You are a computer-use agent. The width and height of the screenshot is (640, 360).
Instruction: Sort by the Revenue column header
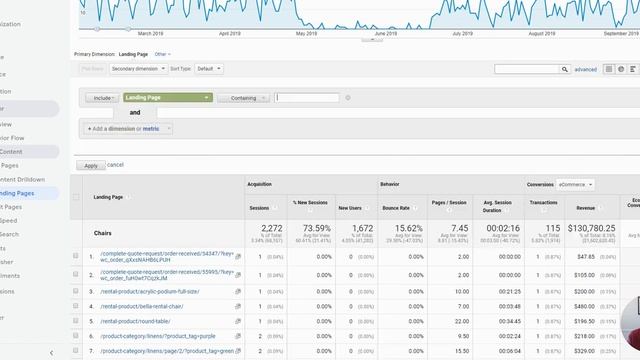coord(585,208)
